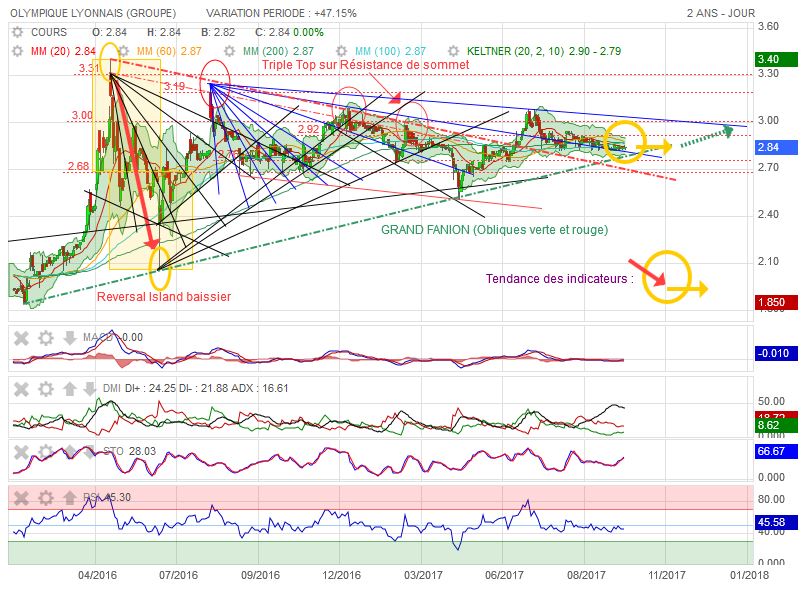
Task: Click the MM (100) 2.87 legend label
Action: pyautogui.click(x=390, y=51)
